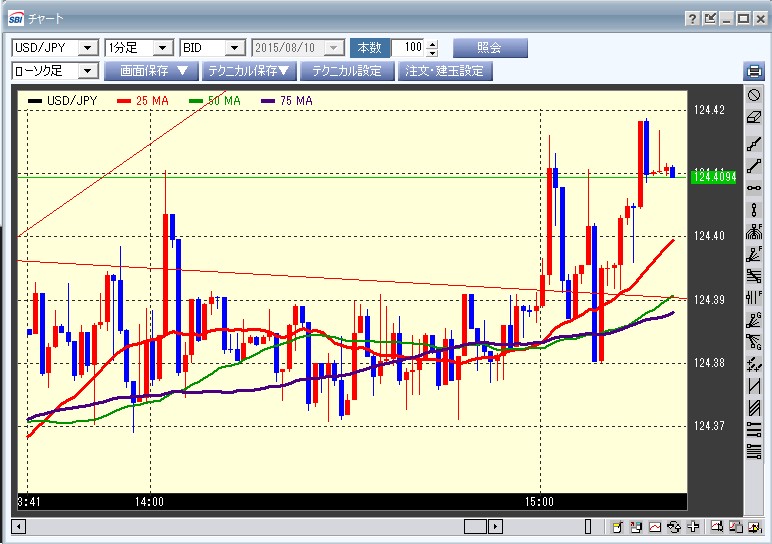Select the N-shaped channel tool

pos(754,386)
